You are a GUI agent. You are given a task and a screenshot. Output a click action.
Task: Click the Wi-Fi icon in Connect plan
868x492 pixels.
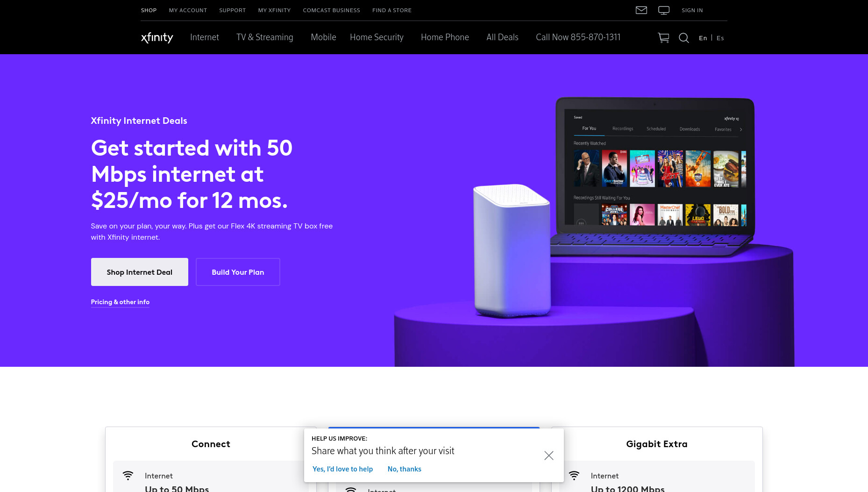[x=128, y=476]
